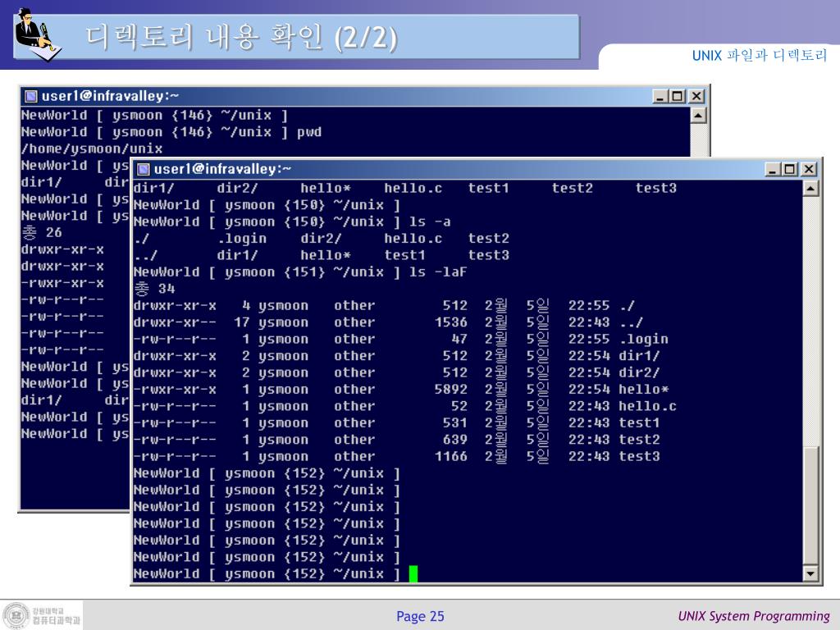The height and width of the screenshot is (630, 840).
Task: Maximize the front terminal window
Action: (x=790, y=169)
